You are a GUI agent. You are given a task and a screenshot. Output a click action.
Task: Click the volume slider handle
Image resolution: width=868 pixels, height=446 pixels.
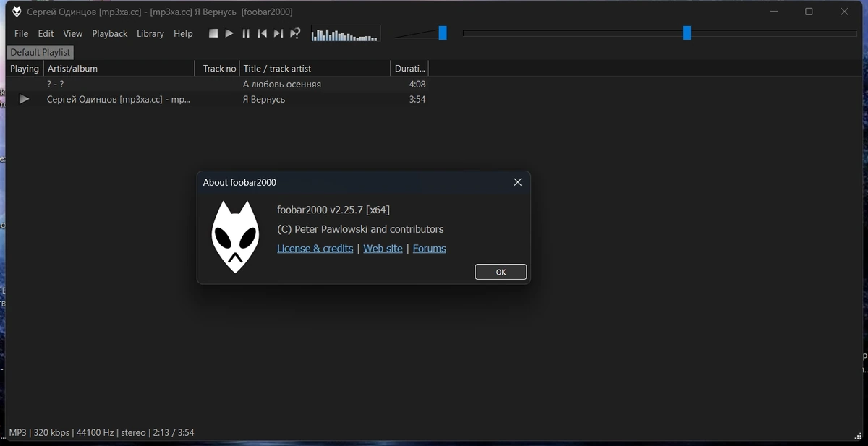click(443, 33)
